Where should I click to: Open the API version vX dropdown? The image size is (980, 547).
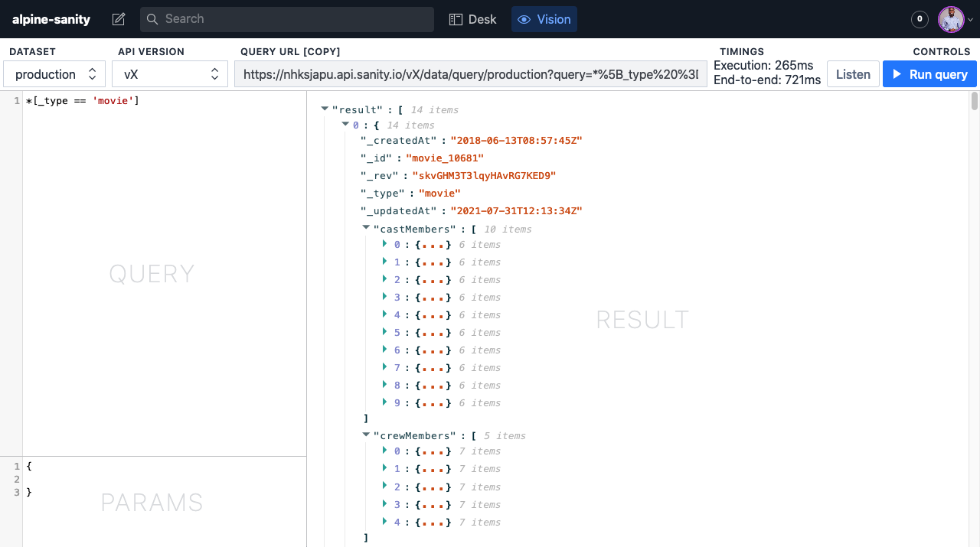point(170,74)
